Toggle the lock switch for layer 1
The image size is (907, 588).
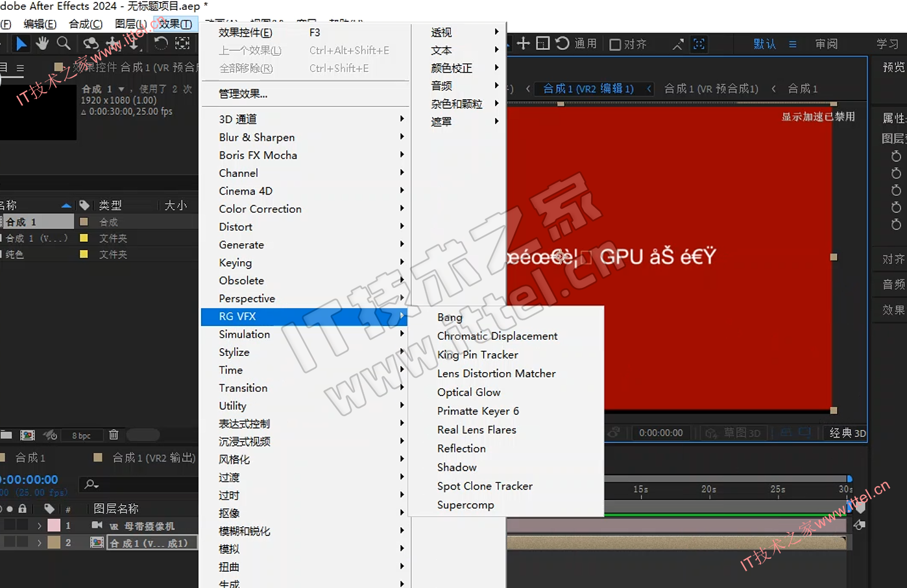point(23,525)
